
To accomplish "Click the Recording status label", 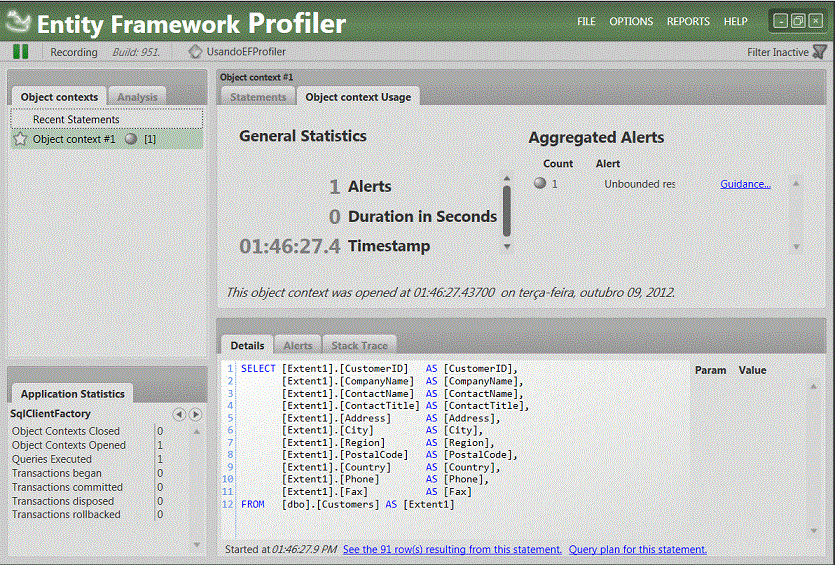I will pos(73,52).
